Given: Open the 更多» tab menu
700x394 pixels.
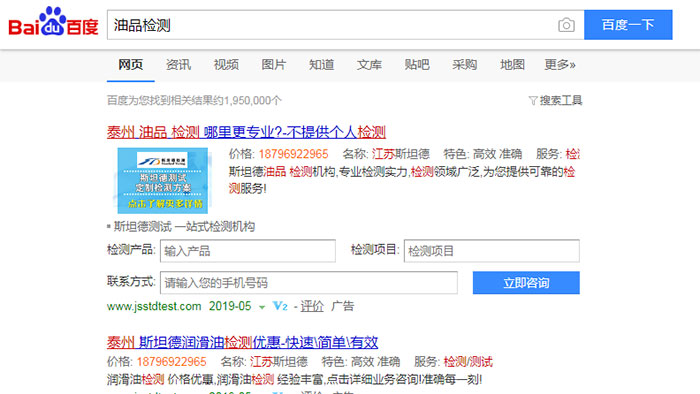Looking at the screenshot, I should point(560,65).
